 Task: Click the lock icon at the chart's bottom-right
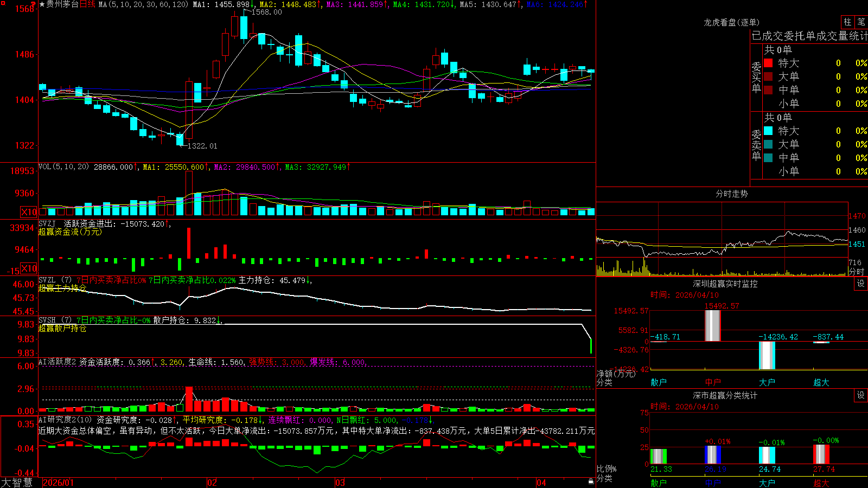[x=591, y=481]
